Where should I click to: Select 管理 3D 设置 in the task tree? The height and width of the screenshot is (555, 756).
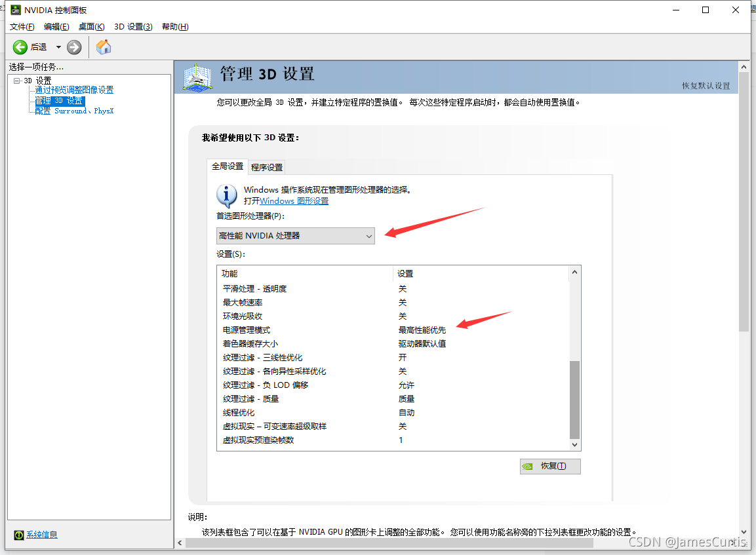[x=59, y=101]
